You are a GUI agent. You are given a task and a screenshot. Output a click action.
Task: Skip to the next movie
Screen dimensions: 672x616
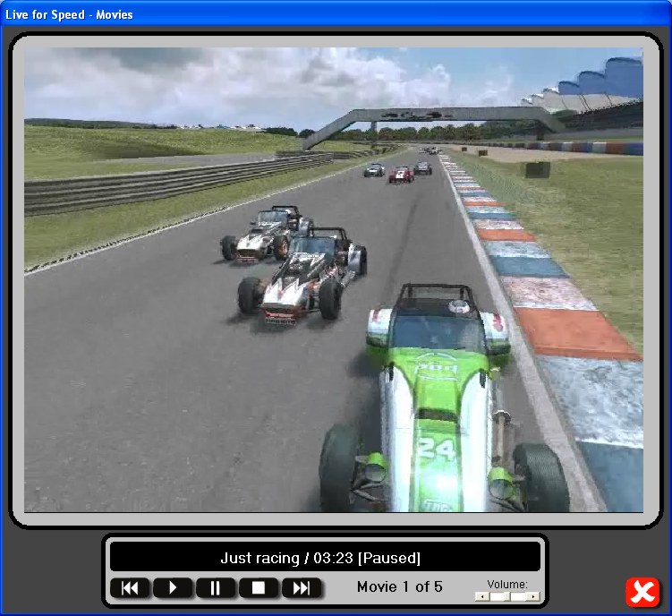pos(302,587)
